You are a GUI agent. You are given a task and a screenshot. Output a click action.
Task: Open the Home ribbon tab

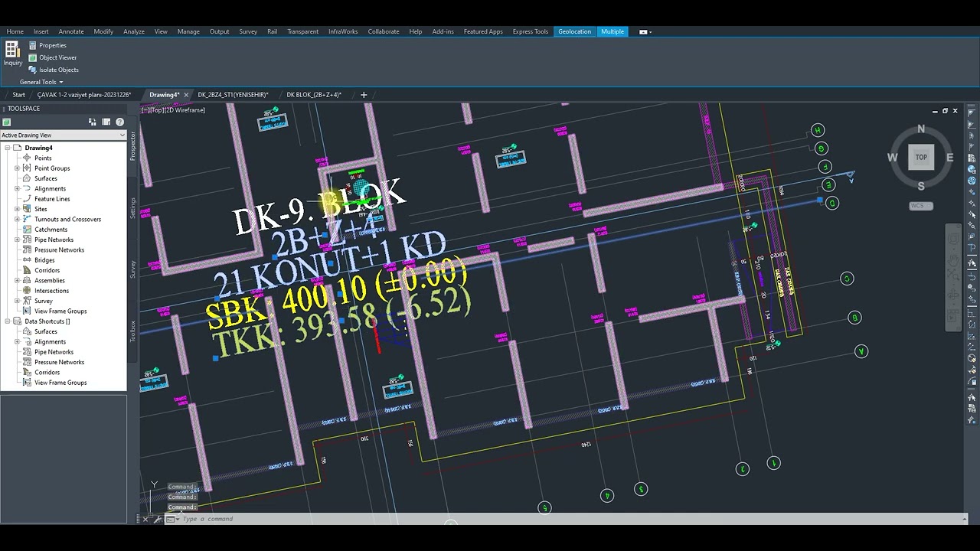pos(15,31)
